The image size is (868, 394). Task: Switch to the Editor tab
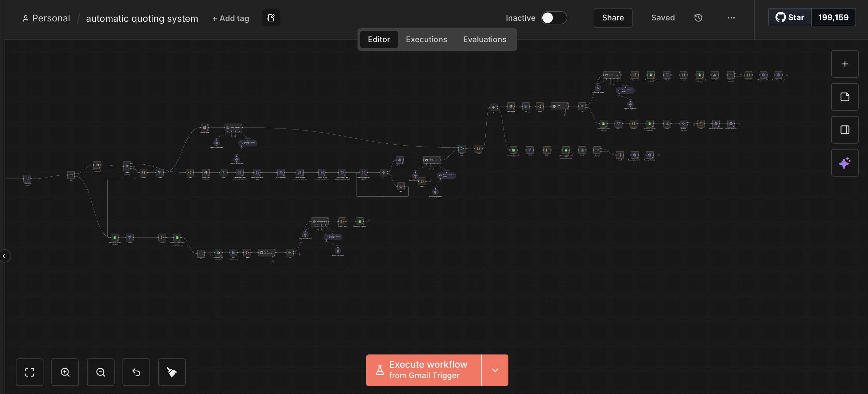coord(379,40)
